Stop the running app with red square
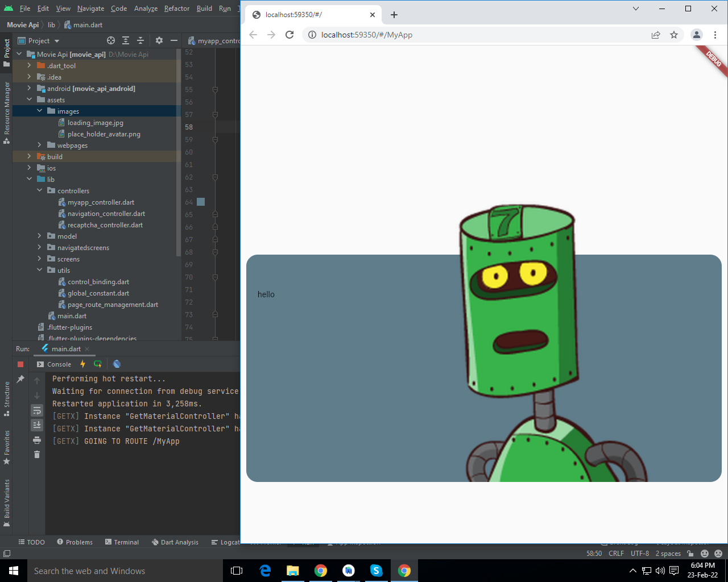The image size is (728, 582). pos(20,364)
